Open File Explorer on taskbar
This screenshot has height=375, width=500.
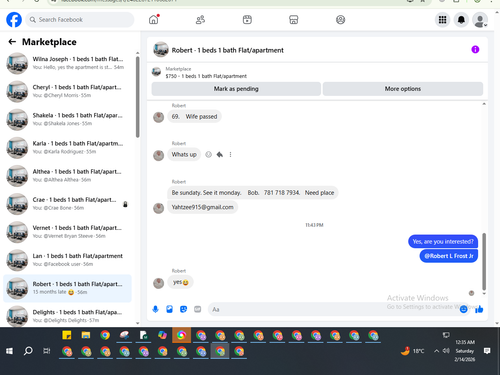click(86, 335)
